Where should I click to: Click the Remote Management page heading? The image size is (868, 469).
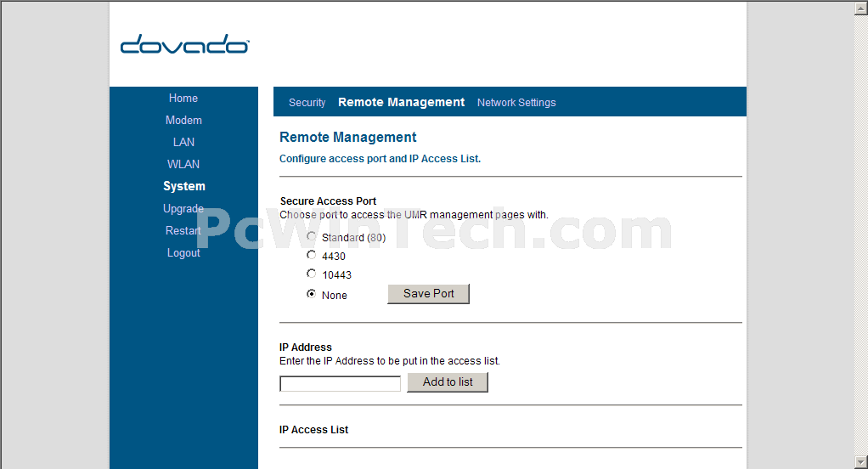[x=347, y=138]
